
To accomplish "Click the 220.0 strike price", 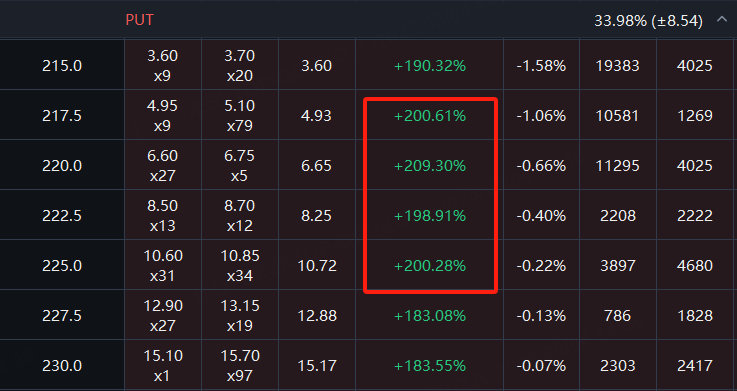I will (62, 165).
